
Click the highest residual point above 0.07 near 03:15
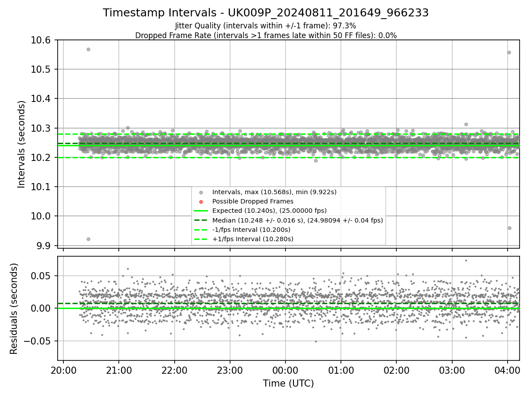466,260
